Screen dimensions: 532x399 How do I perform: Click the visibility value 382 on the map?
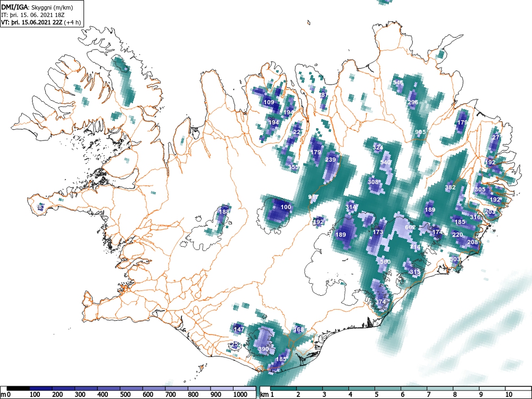point(450,187)
